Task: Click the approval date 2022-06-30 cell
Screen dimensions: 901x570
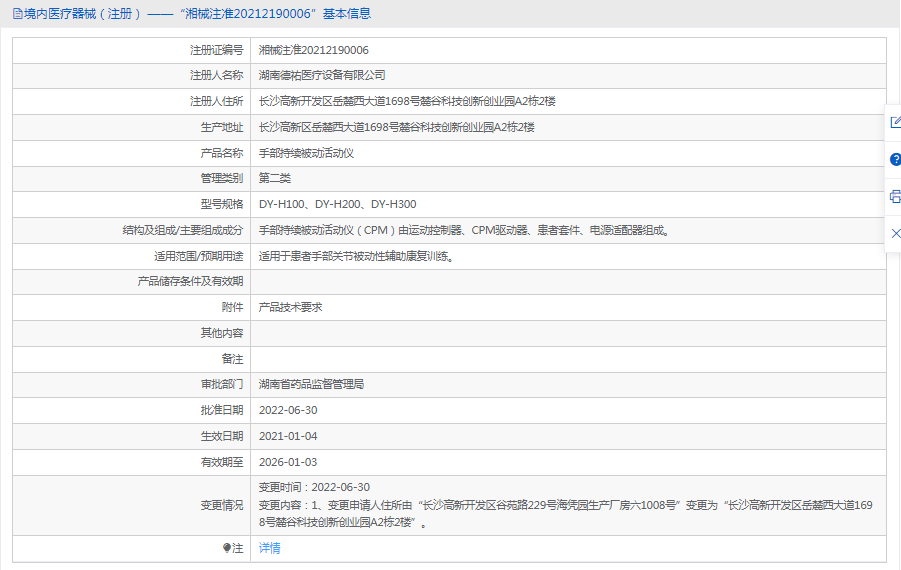Action: click(x=288, y=410)
